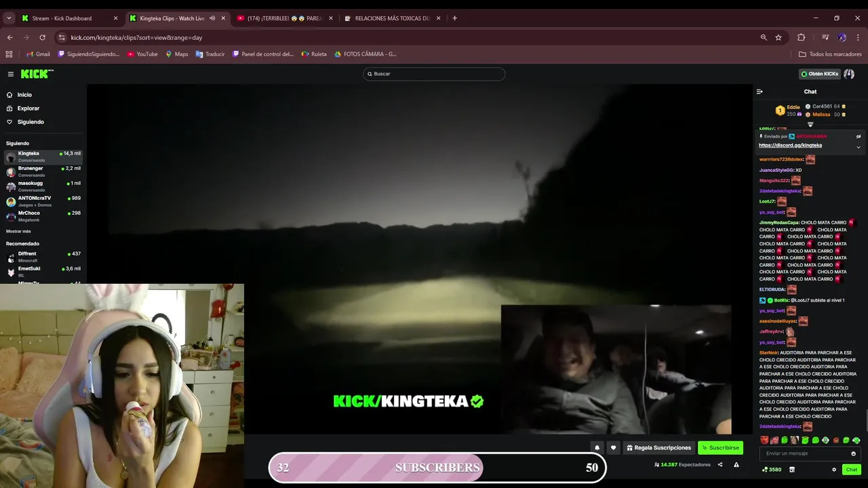Viewport: 868px width, 488px height.
Task: Reload the current page
Action: [x=42, y=37]
